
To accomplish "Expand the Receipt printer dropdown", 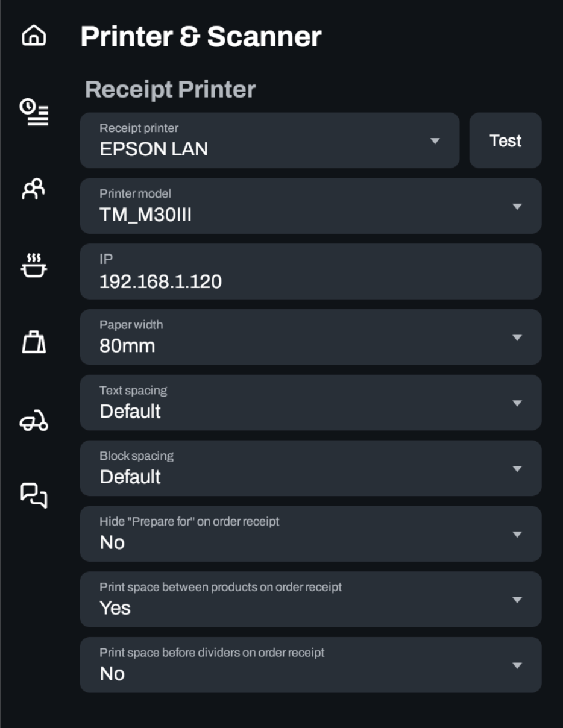I will 269,140.
